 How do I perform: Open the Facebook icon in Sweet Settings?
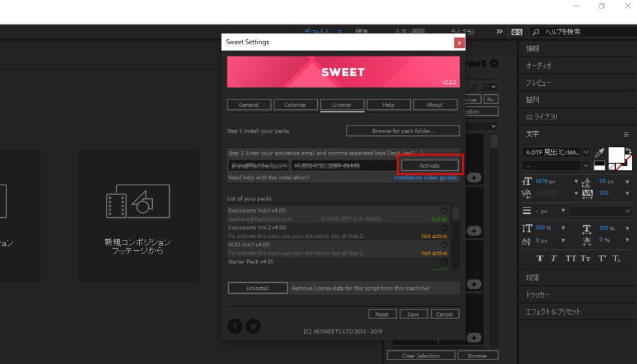click(x=235, y=326)
